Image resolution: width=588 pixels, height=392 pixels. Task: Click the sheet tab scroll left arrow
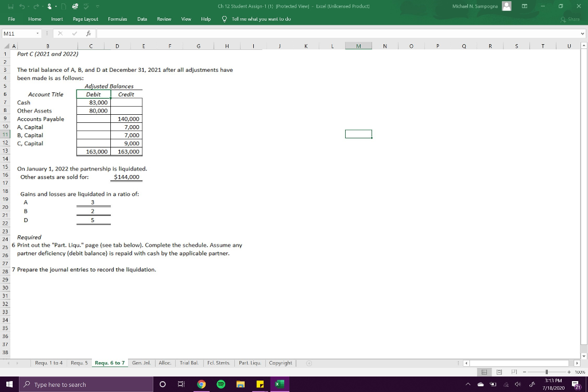pyautogui.click(x=8, y=363)
